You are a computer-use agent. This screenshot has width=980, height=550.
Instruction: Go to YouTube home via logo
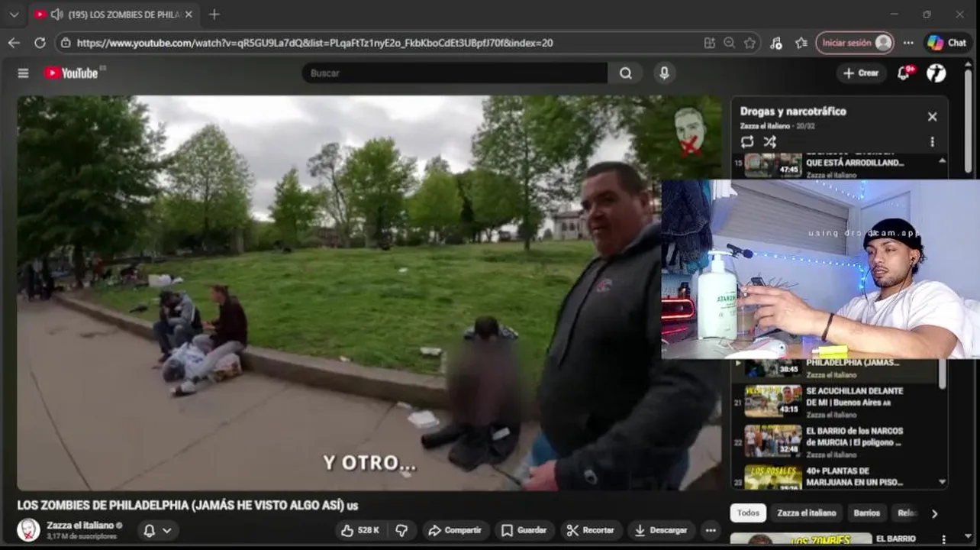pyautogui.click(x=73, y=73)
